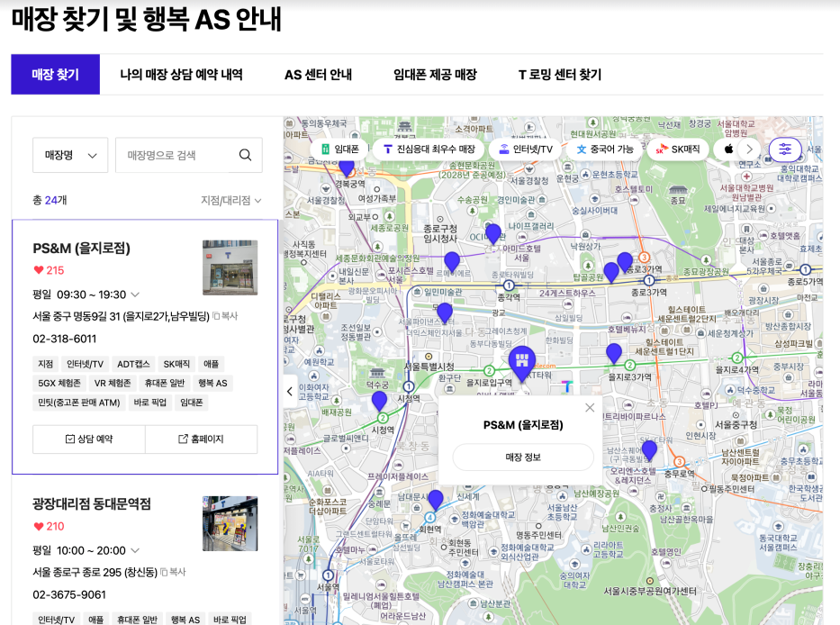Toggle the SK매직 filter chip

tap(678, 149)
